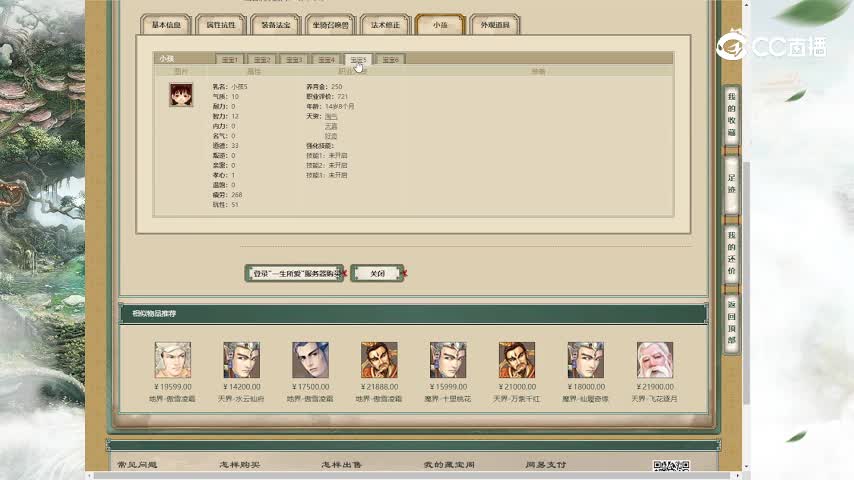Click the price text ¥18000.00
The image size is (854, 480).
(585, 387)
